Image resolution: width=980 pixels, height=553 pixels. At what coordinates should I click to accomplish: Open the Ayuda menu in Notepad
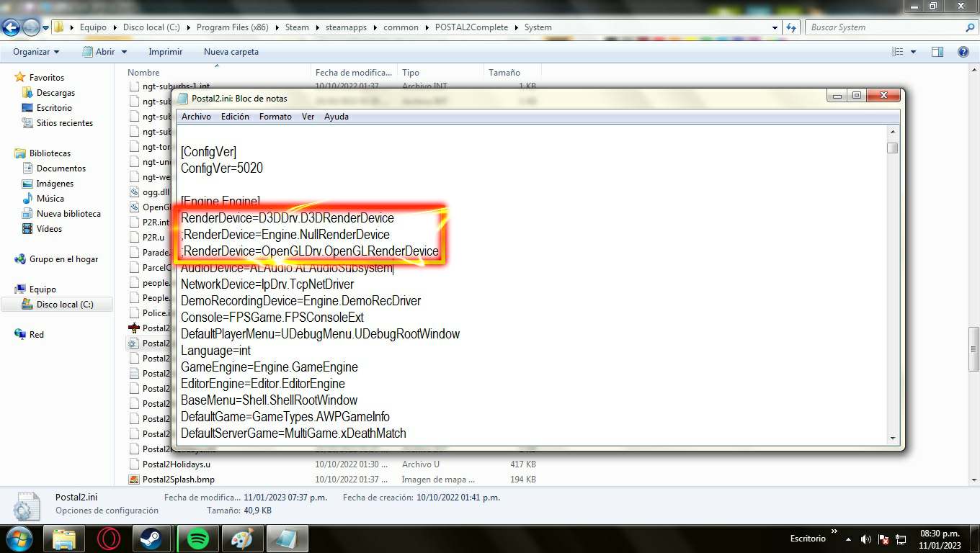[337, 117]
